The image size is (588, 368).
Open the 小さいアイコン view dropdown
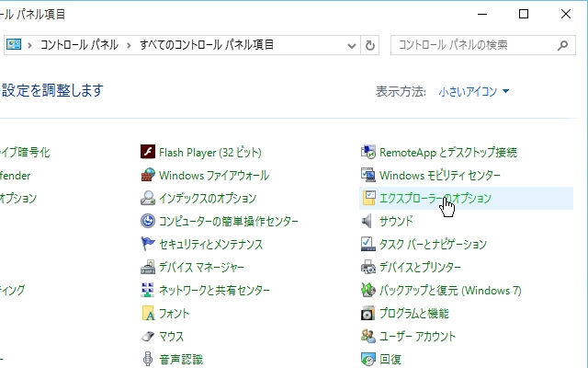[x=474, y=91]
